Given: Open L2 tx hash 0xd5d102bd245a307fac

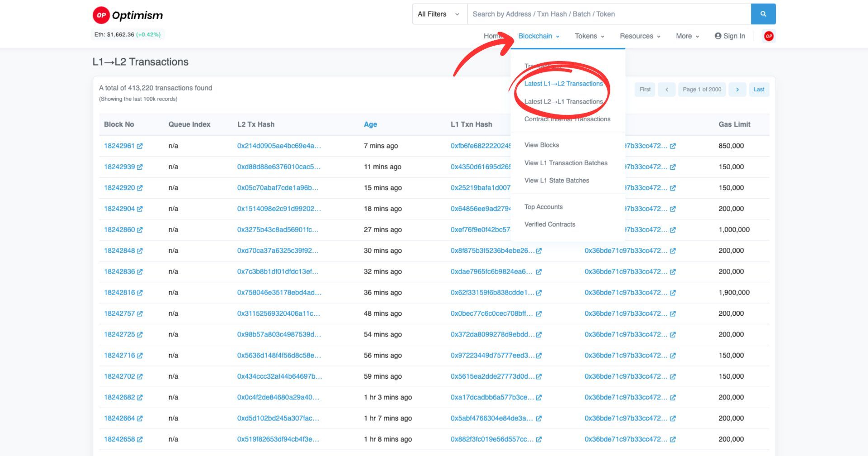Looking at the screenshot, I should [x=278, y=418].
